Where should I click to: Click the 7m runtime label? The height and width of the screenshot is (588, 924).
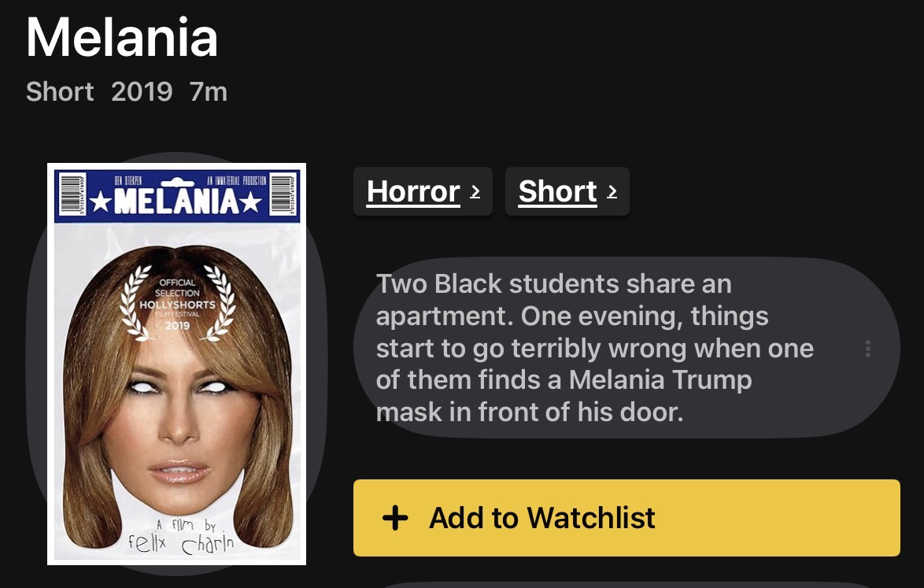209,92
